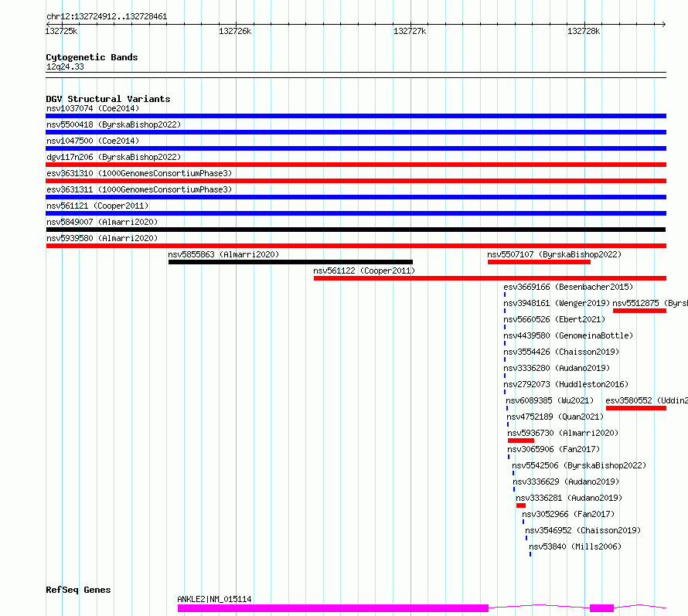
Task: Click the RefSeq Genes track title
Action: point(78,590)
